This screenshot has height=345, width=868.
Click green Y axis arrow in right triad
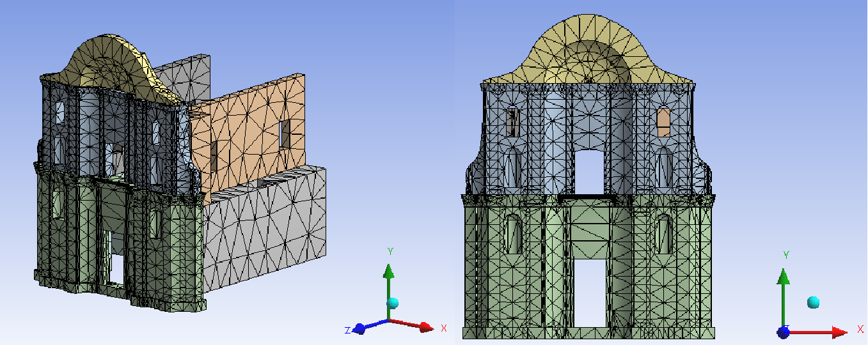coord(783,297)
